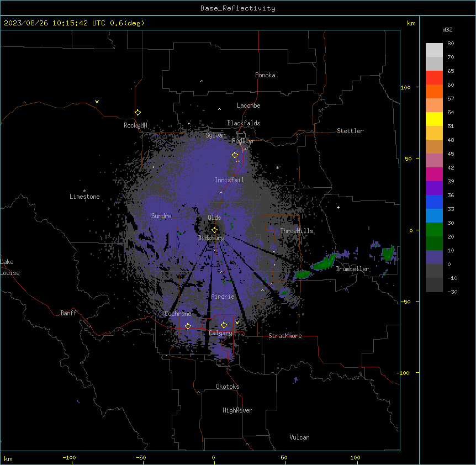Click the green echo near the map's east edge
Image resolution: width=476 pixels, height=465 pixels.
click(x=388, y=253)
